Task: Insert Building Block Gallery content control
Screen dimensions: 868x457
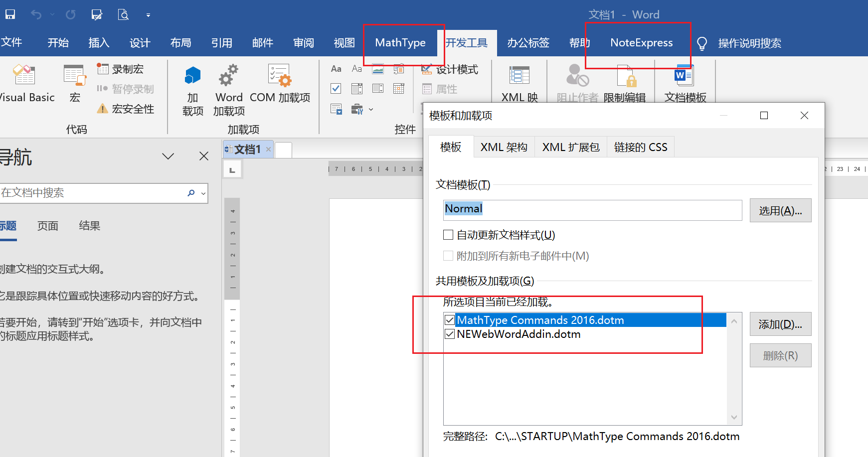Action: coord(399,69)
